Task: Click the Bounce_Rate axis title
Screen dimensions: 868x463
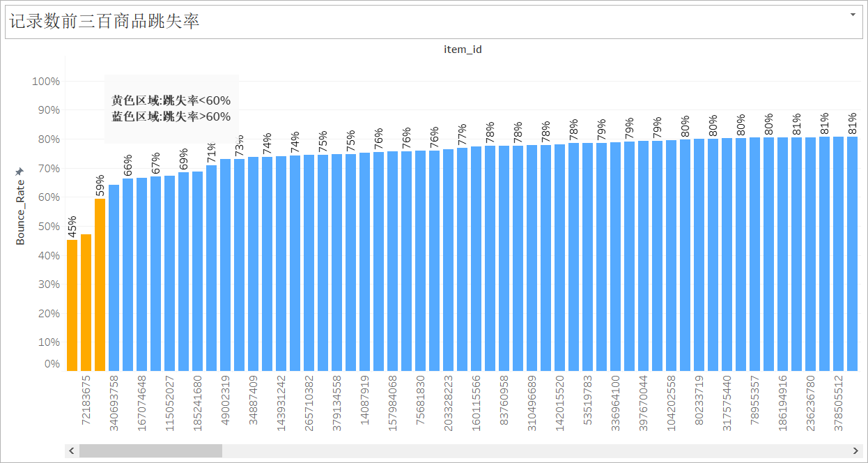Action: [20, 213]
